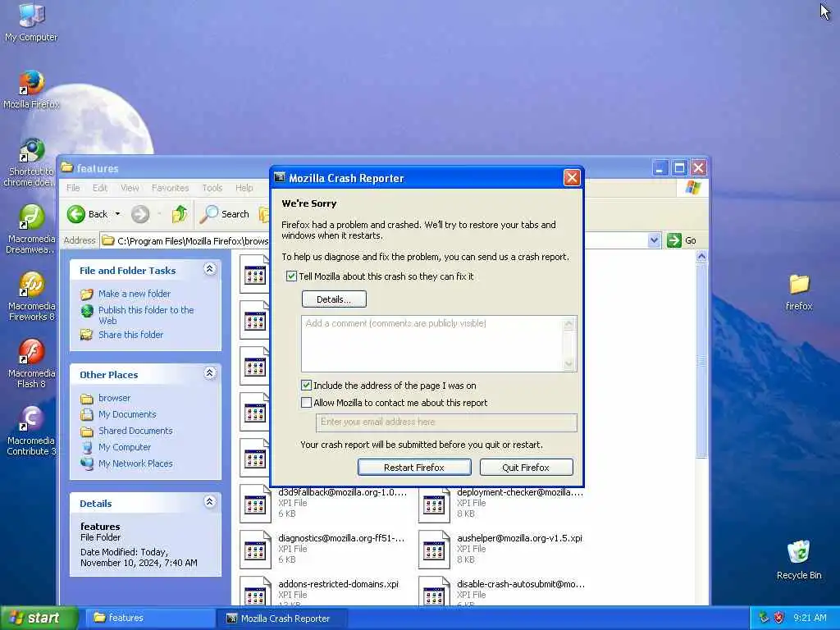Click the browser link in Other Places
Viewport: 840px width, 630px height.
114,398
